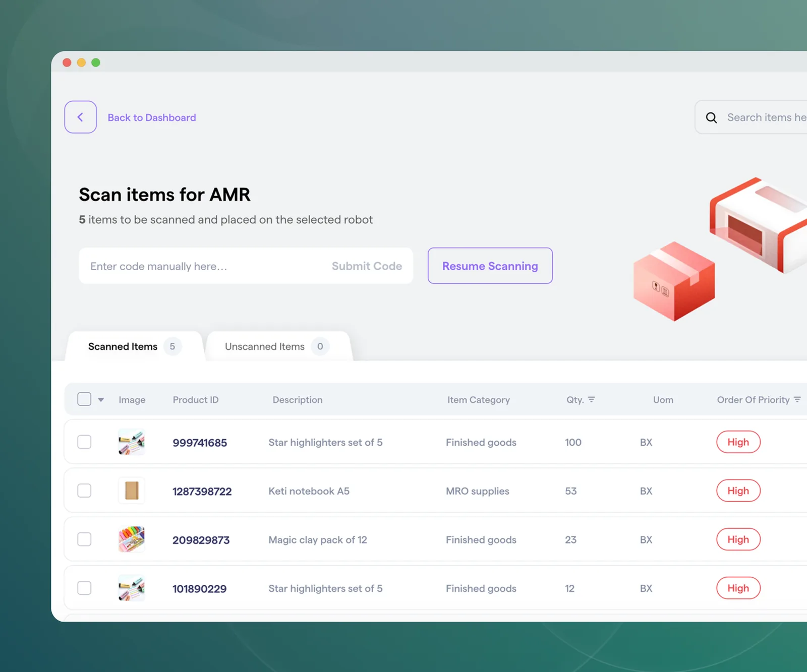This screenshot has width=807, height=672.
Task: Click the Keti notebook A5 description
Action: click(x=309, y=491)
